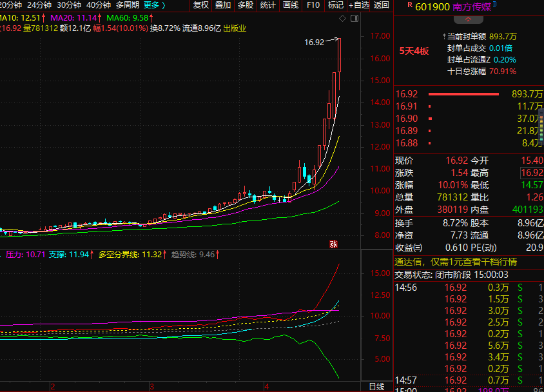The image size is (544, 392).
Task: Toggle 复权 price adjustment
Action: point(201,5)
